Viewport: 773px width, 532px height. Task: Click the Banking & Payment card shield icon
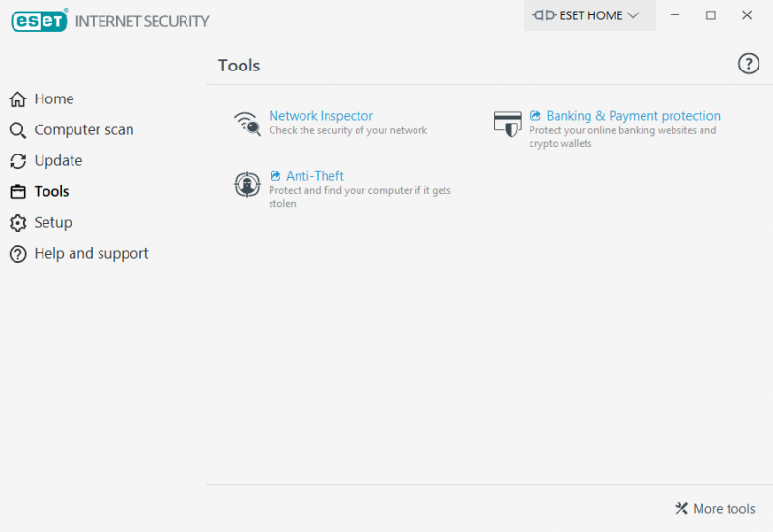(x=507, y=124)
